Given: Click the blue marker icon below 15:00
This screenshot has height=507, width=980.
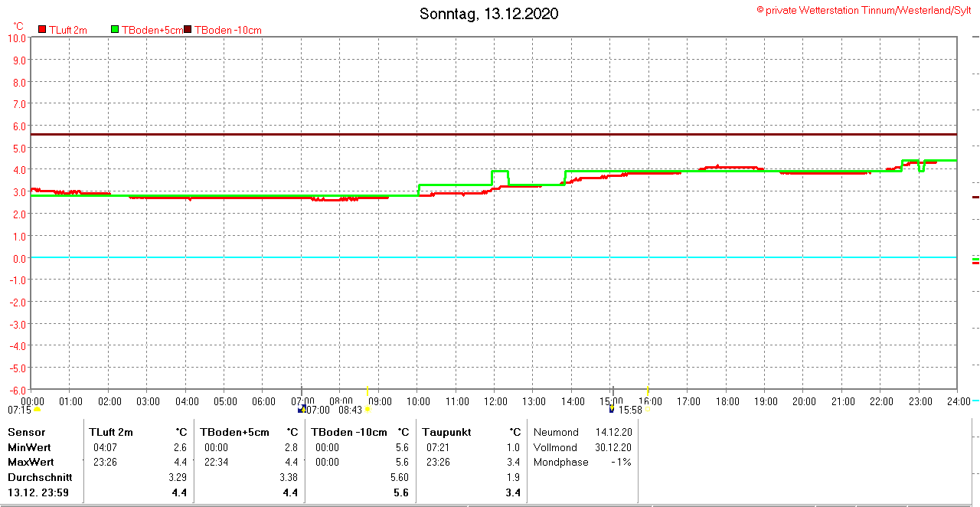Looking at the screenshot, I should pyautogui.click(x=611, y=410).
